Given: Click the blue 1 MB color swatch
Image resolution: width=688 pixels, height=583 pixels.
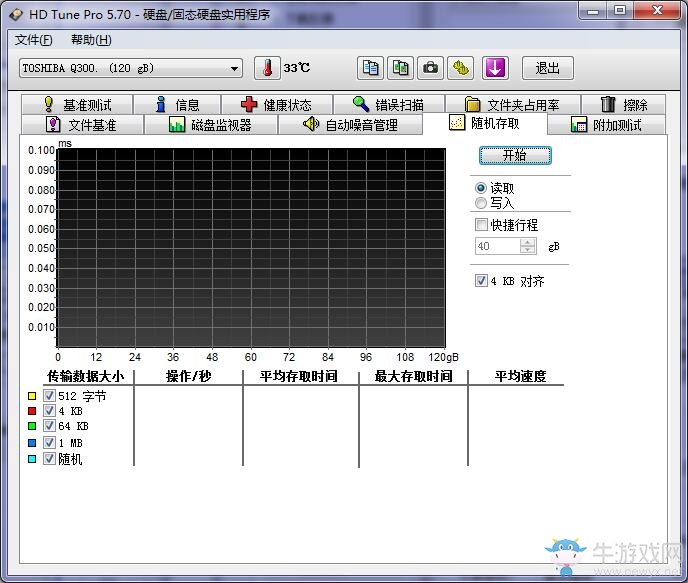Looking at the screenshot, I should pos(32,443).
